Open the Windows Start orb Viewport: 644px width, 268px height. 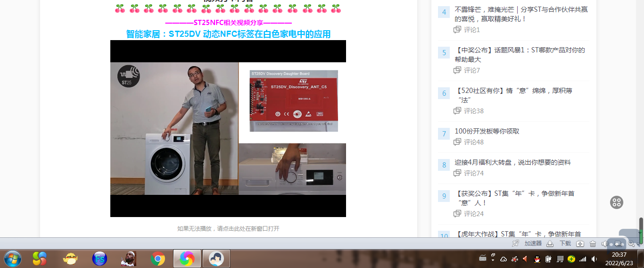[12, 259]
